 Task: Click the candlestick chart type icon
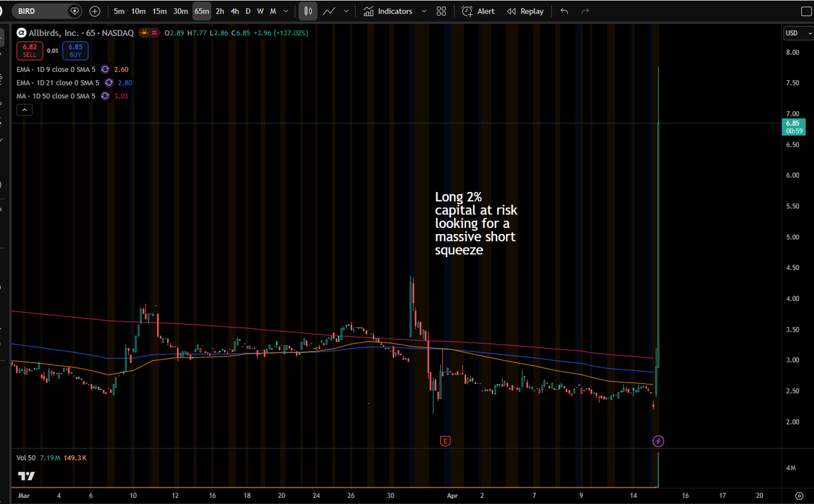click(309, 11)
